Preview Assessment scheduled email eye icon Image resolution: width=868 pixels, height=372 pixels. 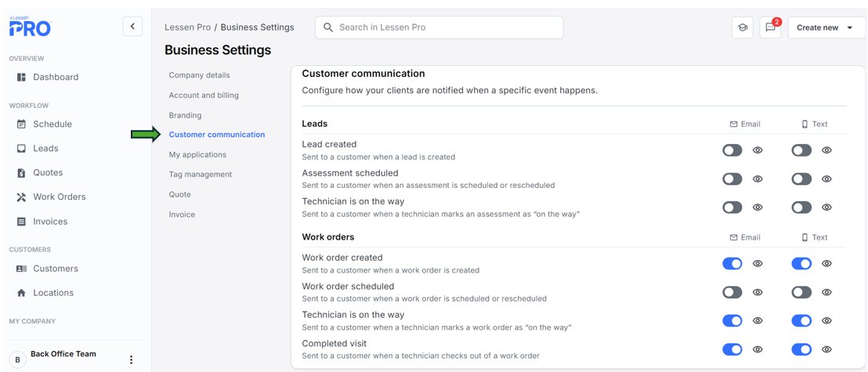[x=758, y=179]
